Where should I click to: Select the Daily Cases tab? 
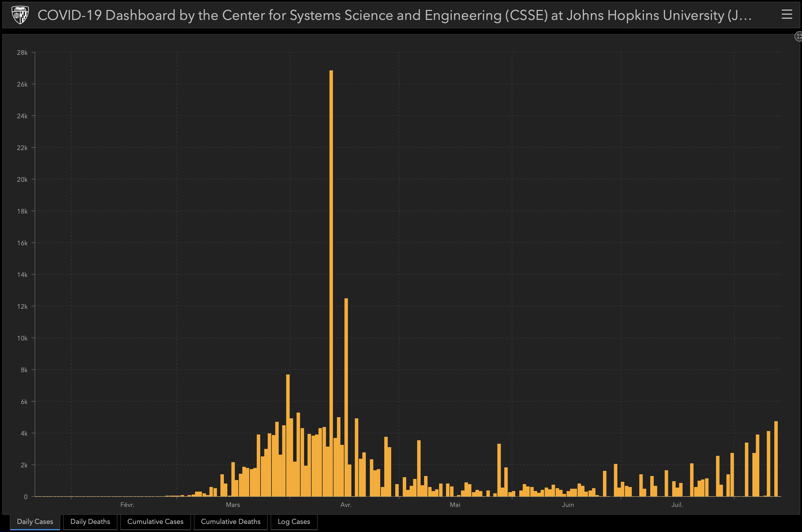pos(35,522)
